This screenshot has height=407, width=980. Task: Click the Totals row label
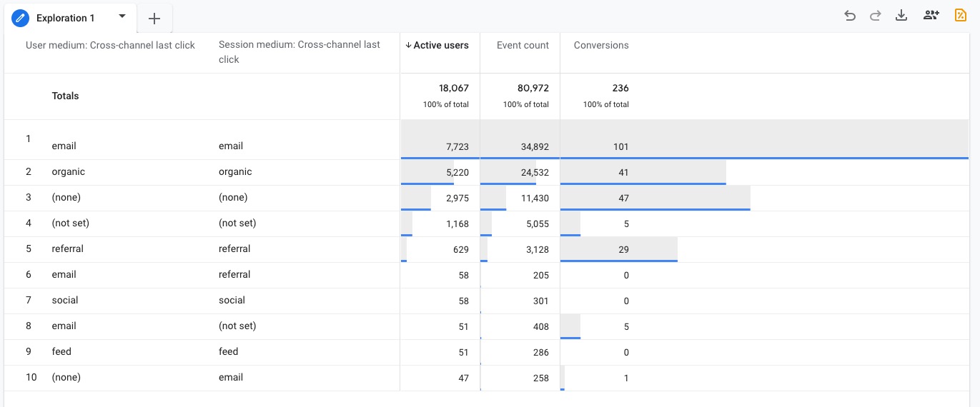pos(65,96)
